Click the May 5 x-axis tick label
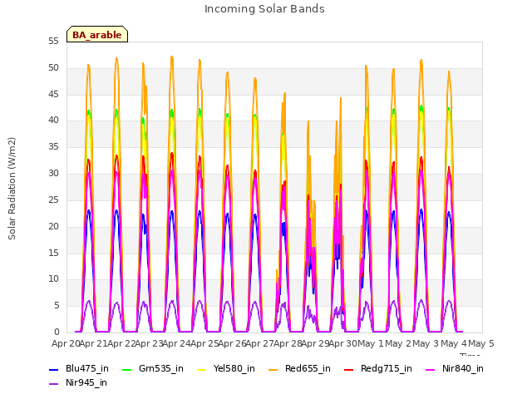Screen dimensions: 532x399 (x=481, y=343)
